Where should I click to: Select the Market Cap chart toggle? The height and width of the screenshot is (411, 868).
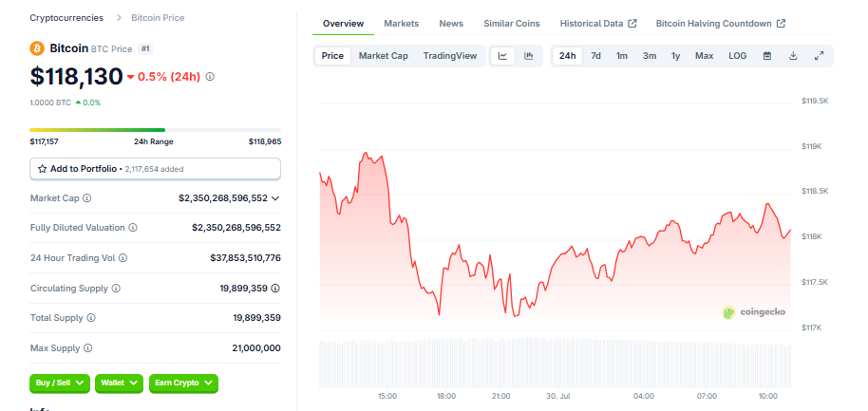[383, 56]
